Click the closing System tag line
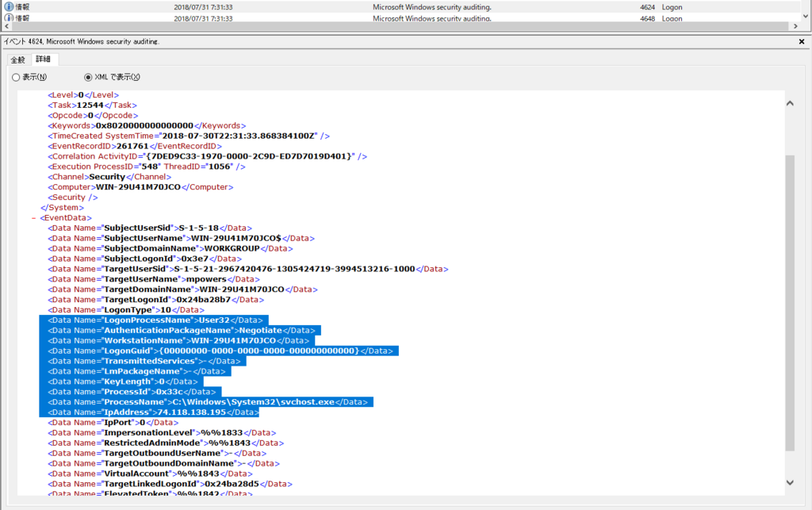Image resolution: width=812 pixels, height=510 pixels. (x=62, y=208)
